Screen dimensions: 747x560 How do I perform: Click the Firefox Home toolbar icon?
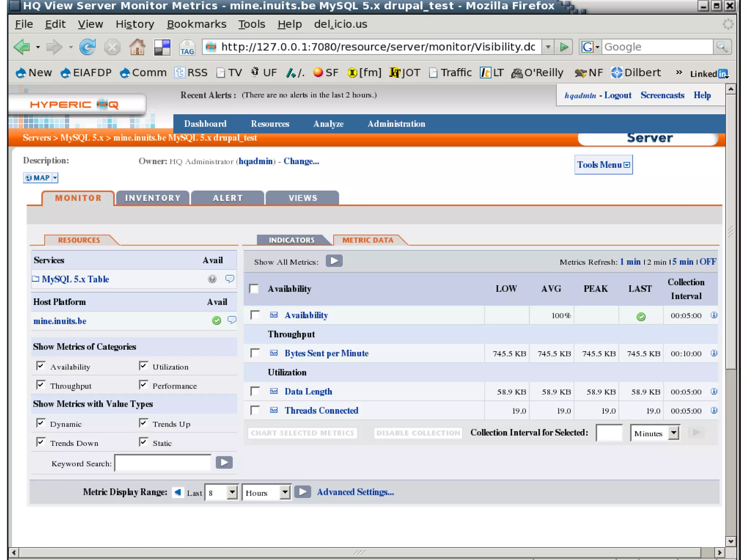tap(137, 47)
